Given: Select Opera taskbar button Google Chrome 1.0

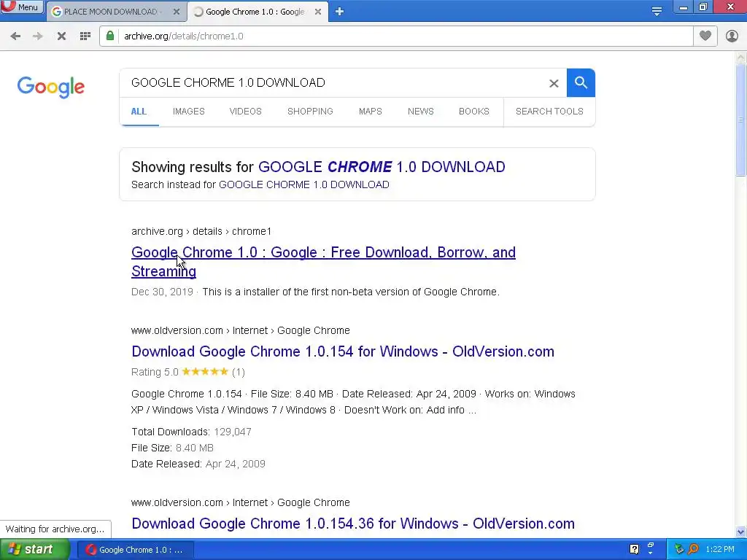Looking at the screenshot, I should click(x=135, y=550).
